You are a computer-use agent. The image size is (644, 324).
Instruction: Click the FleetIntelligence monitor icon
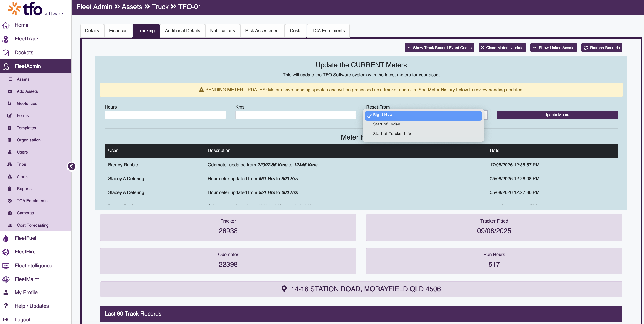click(x=6, y=266)
